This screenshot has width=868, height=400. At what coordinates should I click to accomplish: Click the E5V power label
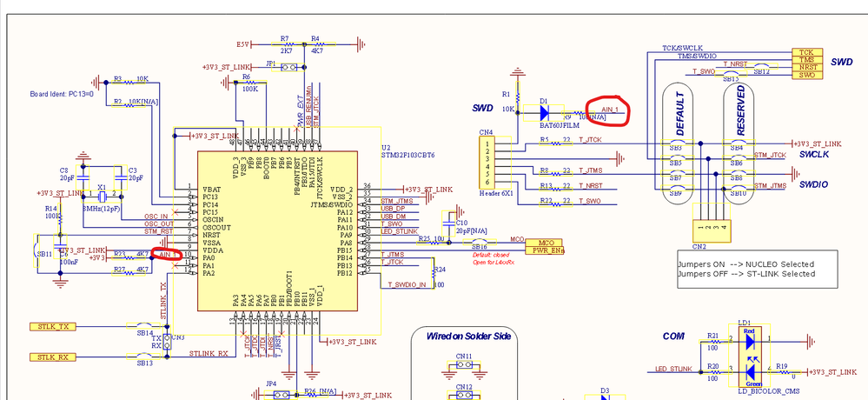[243, 44]
